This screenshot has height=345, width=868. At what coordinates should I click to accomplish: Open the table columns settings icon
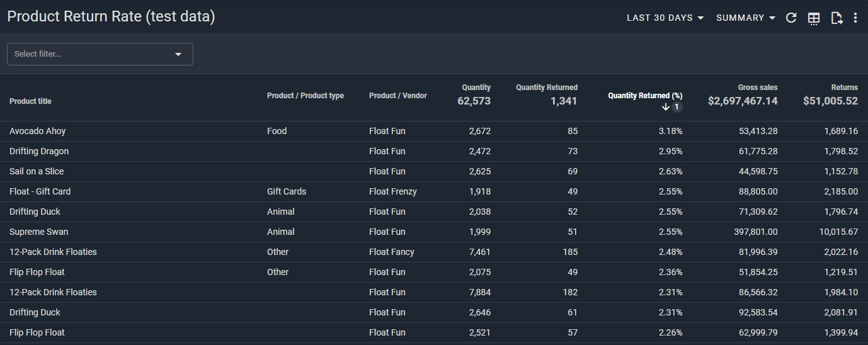814,18
